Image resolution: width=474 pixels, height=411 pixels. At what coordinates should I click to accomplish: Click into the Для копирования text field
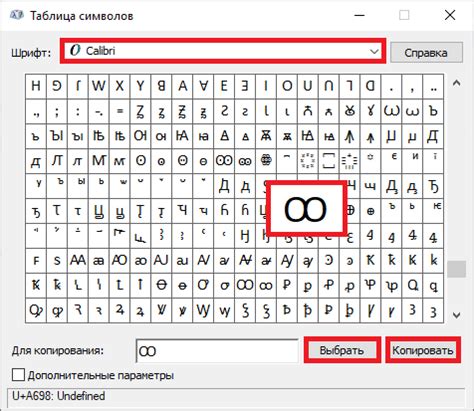(217, 351)
